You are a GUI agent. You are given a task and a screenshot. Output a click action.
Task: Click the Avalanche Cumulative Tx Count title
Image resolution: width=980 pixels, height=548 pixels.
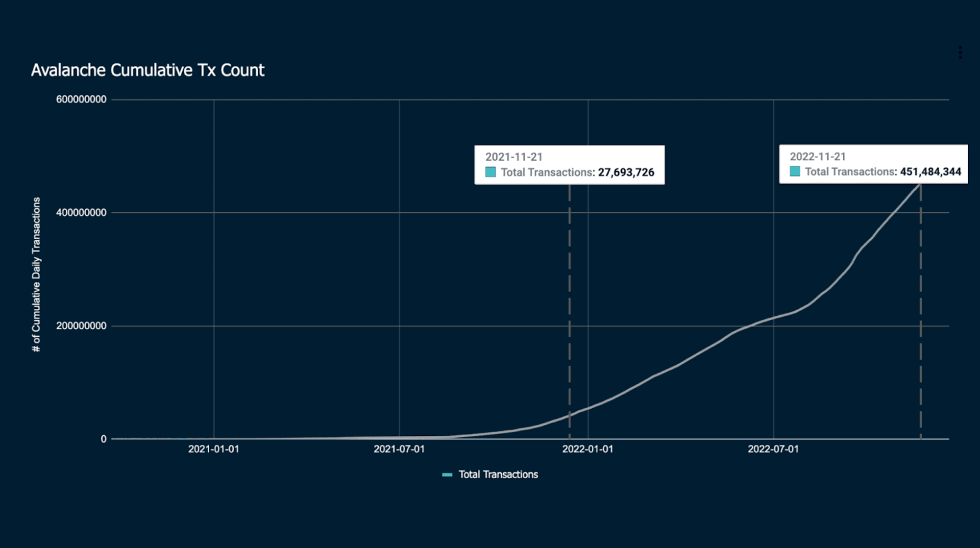147,70
